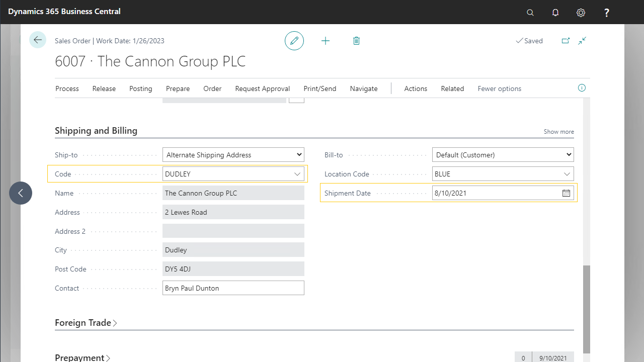Click the Name field The Cannon Group PLC
This screenshot has height=362, width=644.
[233, 193]
